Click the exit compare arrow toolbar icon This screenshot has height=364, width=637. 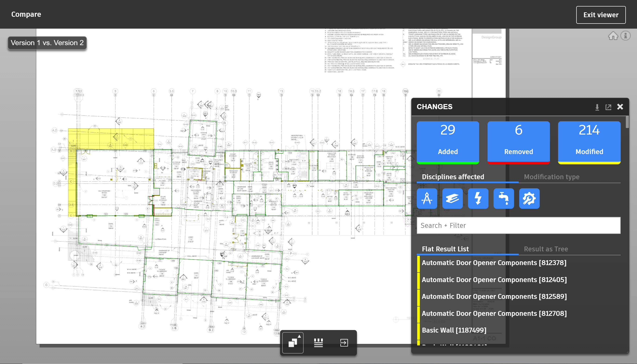coord(344,343)
